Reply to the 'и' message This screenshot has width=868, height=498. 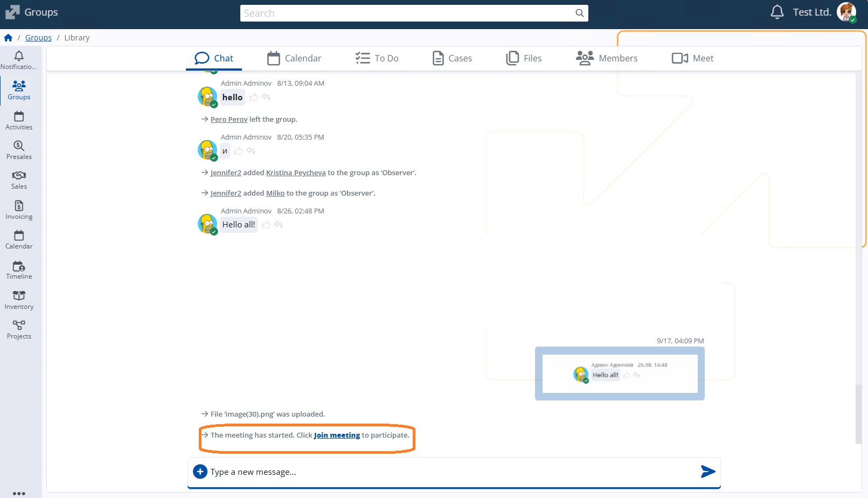pyautogui.click(x=251, y=151)
